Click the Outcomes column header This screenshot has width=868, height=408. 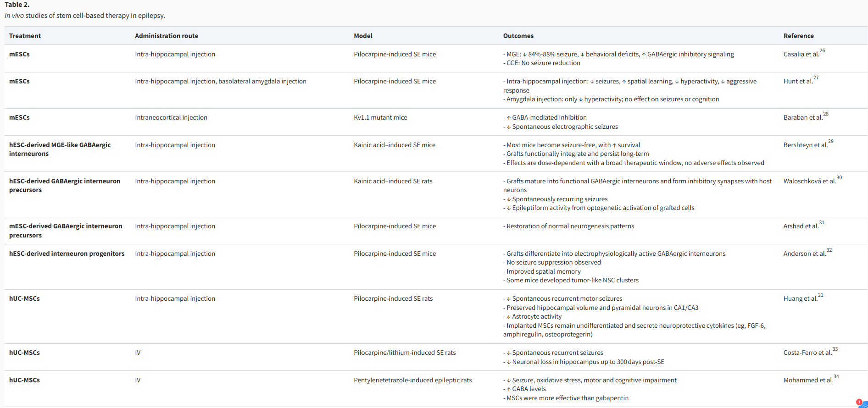518,36
